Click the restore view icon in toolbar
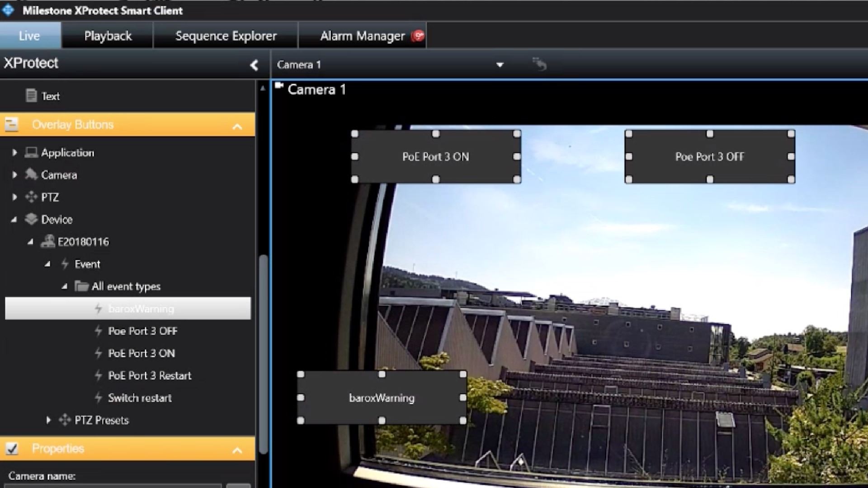Viewport: 868px width, 488px height. 539,64
